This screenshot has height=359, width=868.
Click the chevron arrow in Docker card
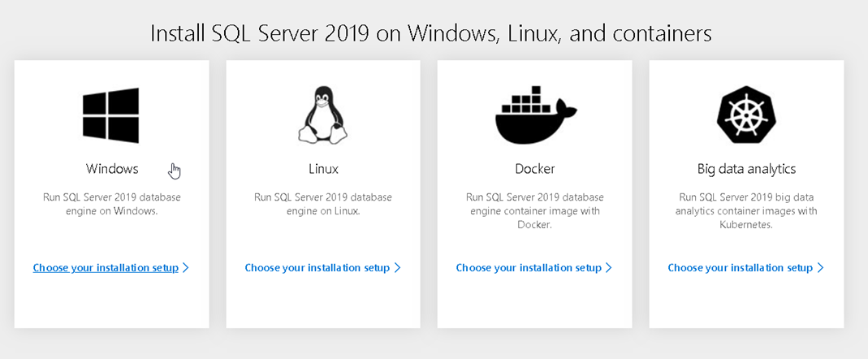(x=608, y=268)
